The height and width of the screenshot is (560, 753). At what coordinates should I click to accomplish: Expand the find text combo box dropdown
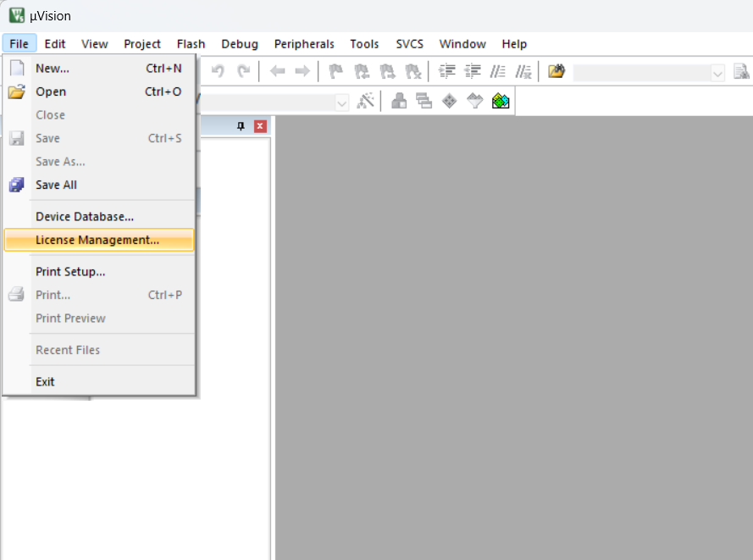(x=717, y=74)
